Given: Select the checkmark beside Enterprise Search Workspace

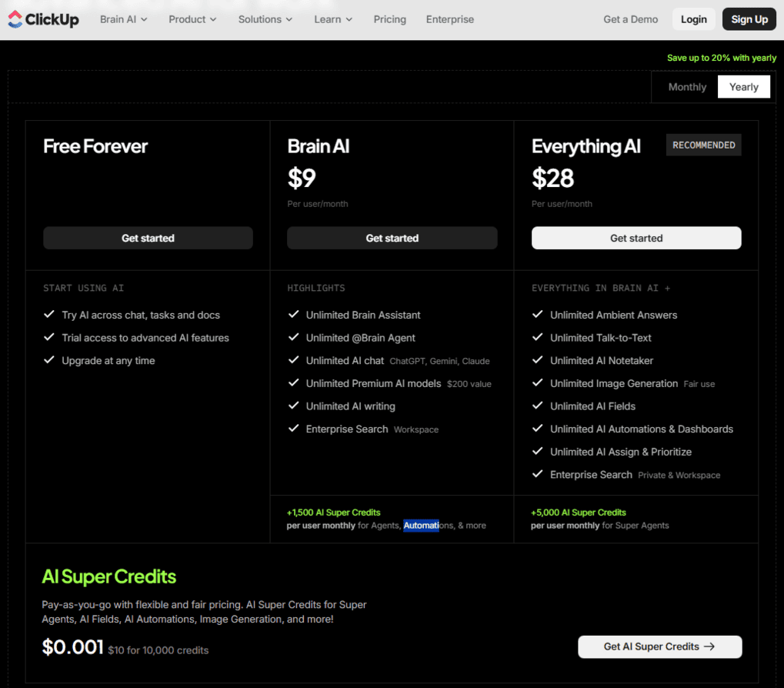Looking at the screenshot, I should (293, 429).
